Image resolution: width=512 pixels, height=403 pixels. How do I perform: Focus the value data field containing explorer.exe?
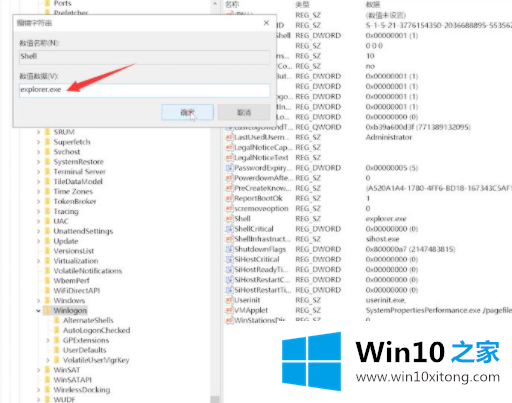(x=145, y=90)
